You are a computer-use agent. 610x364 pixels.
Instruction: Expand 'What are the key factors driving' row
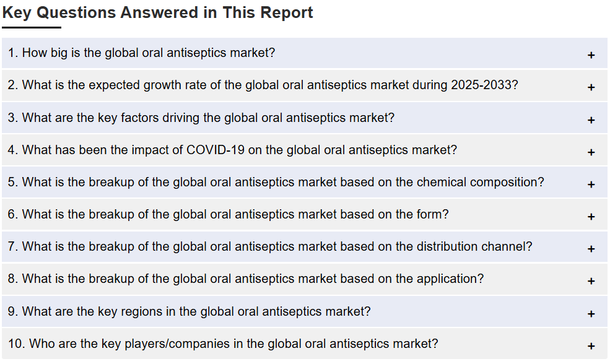point(305,118)
